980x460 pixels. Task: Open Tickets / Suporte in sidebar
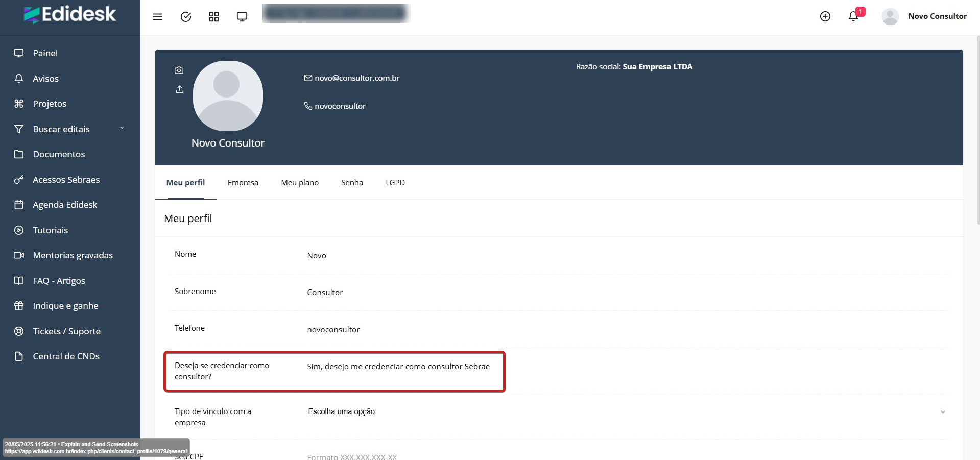point(66,331)
